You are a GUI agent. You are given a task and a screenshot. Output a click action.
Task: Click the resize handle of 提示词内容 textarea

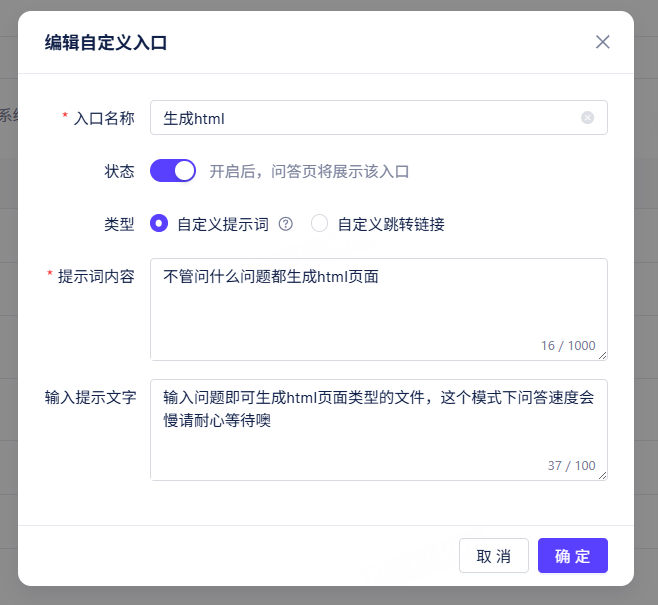[x=603, y=355]
